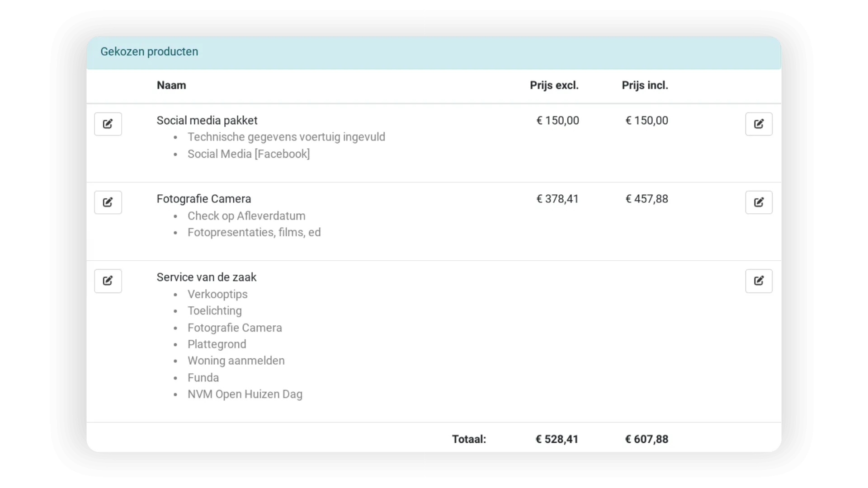Select the Social media pakket product name

click(207, 121)
